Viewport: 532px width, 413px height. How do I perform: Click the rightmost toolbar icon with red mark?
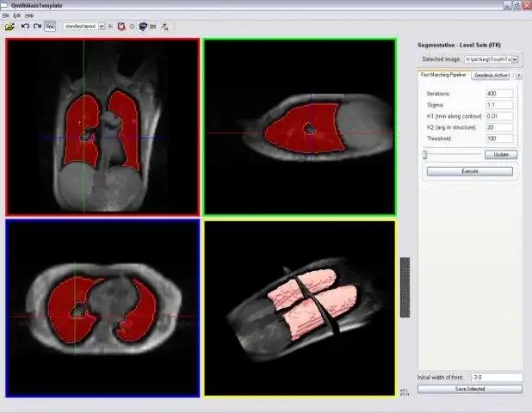coord(164,26)
